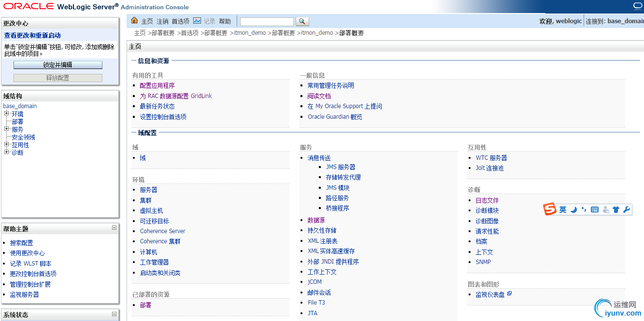Open Jolt 连接池 link
The image size is (644, 321).
(489, 168)
